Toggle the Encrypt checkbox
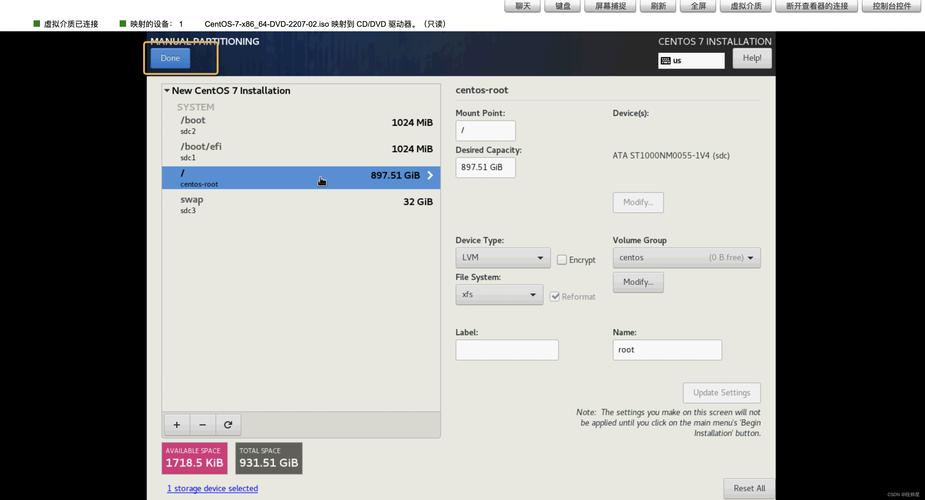Image resolution: width=925 pixels, height=500 pixels. [562, 260]
